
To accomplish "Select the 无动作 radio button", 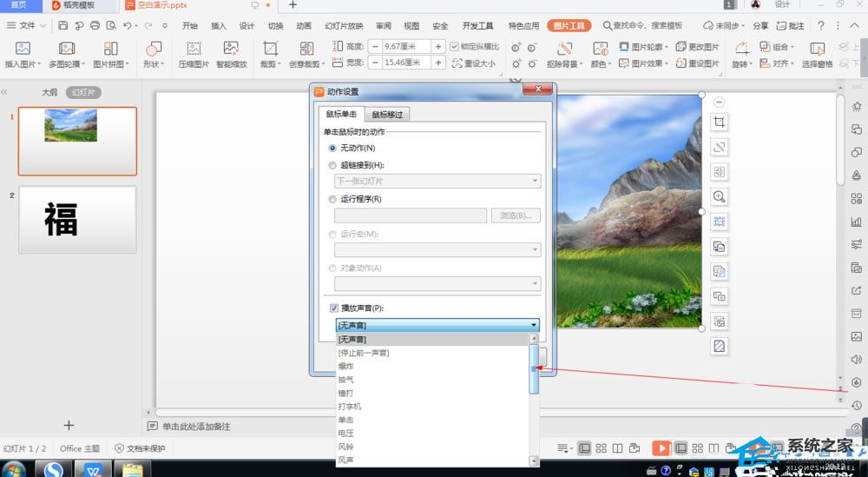I will [332, 148].
